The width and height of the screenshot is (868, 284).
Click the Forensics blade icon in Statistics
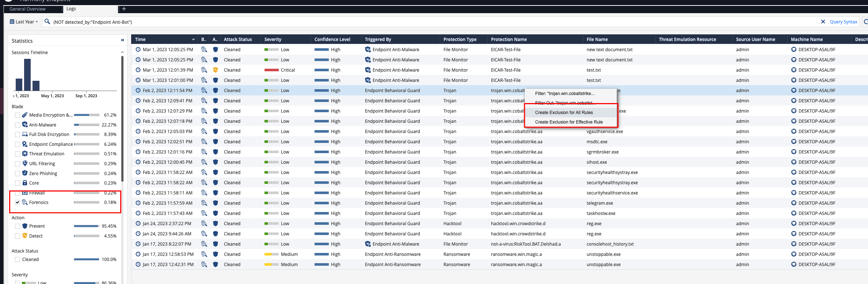click(x=25, y=202)
